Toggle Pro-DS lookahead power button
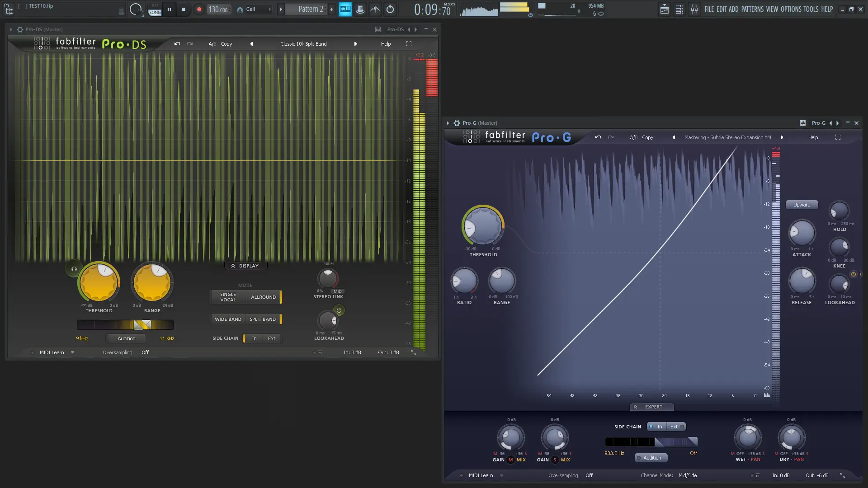868x488 pixels. click(339, 310)
